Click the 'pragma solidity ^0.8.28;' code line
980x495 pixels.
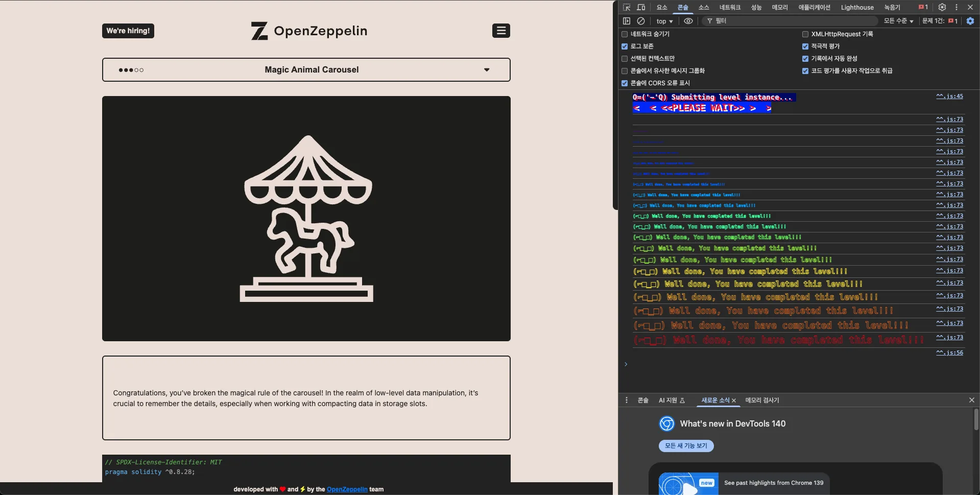pos(150,472)
